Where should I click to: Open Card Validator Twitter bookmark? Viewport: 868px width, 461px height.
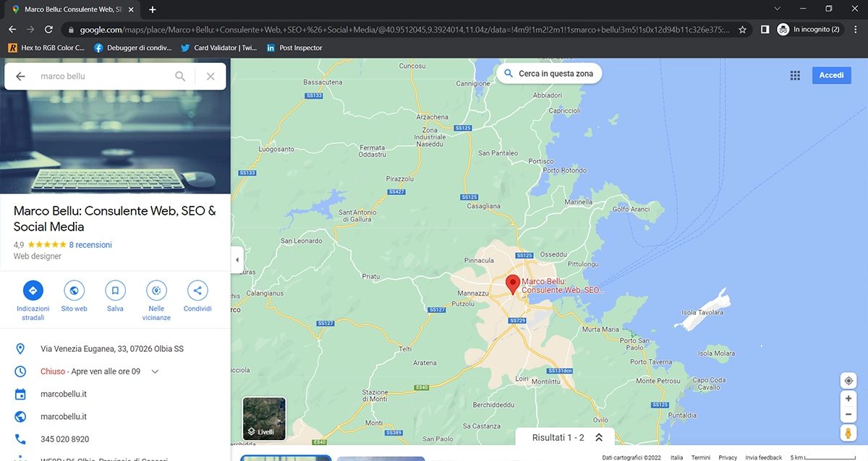[x=218, y=48]
